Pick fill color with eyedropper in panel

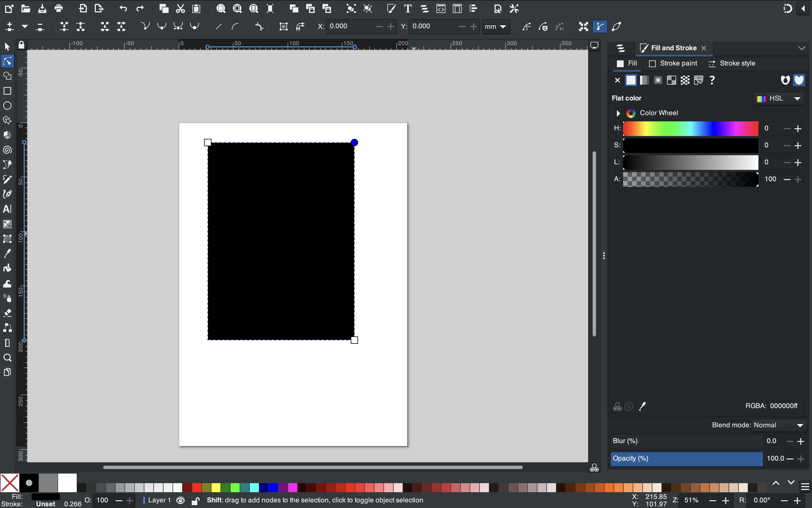click(642, 406)
